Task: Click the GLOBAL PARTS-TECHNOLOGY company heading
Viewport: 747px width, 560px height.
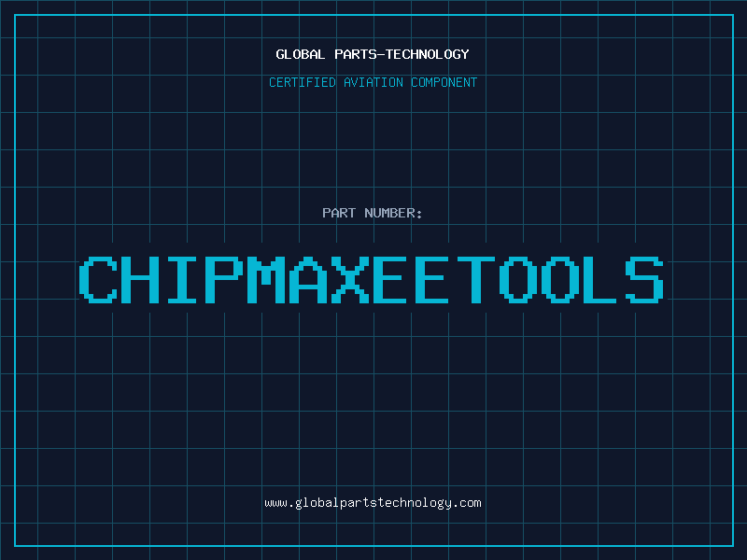Action: 373,54
